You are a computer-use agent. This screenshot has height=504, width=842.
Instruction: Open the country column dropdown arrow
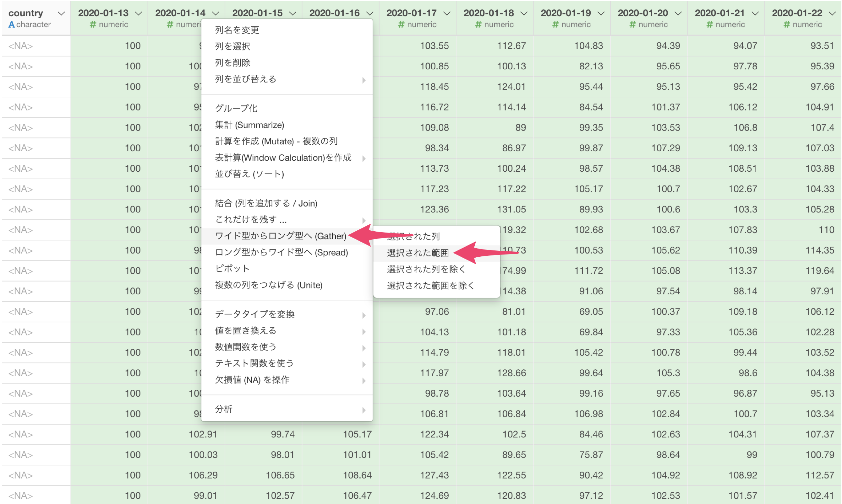[61, 13]
